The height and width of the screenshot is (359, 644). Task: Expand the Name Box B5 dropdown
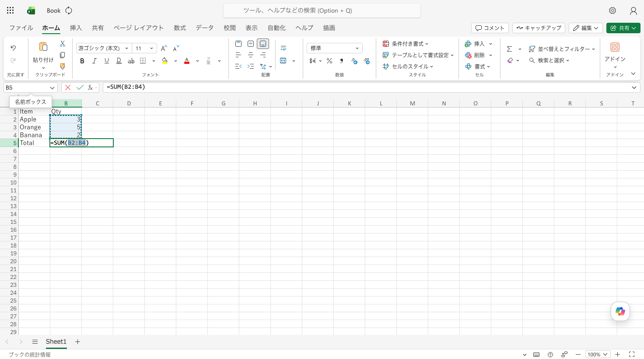tap(52, 87)
